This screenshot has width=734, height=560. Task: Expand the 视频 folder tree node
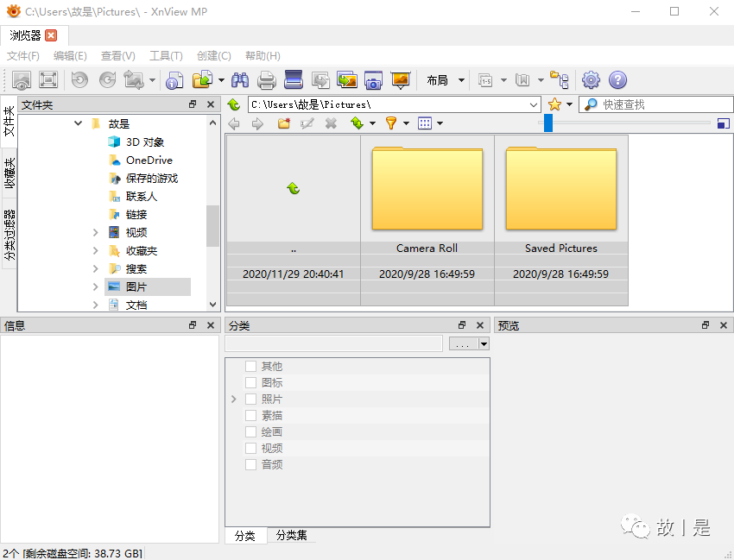click(x=96, y=233)
